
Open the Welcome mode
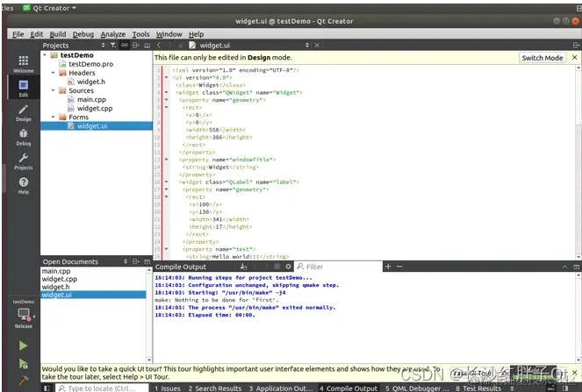click(24, 64)
